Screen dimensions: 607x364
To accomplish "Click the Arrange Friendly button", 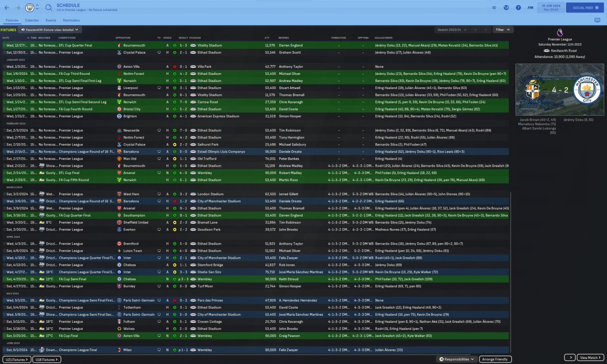I will click(x=496, y=359).
